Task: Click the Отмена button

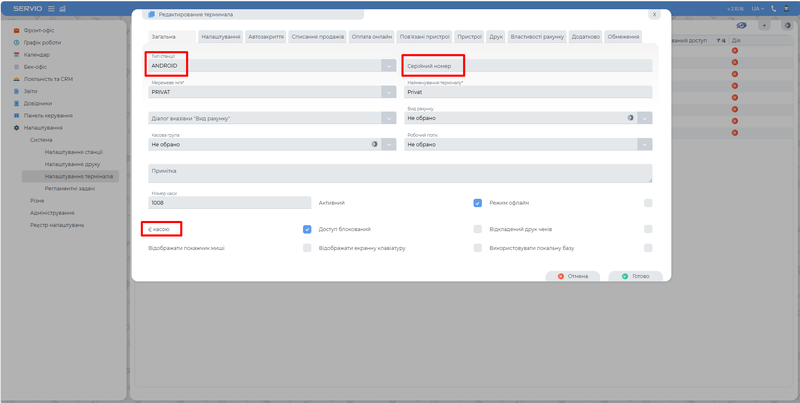Action: point(572,275)
